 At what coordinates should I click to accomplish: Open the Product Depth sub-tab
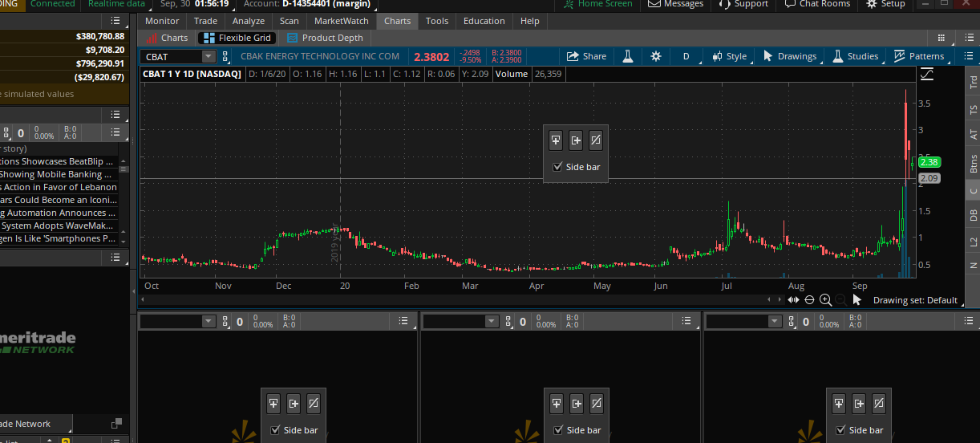[325, 38]
